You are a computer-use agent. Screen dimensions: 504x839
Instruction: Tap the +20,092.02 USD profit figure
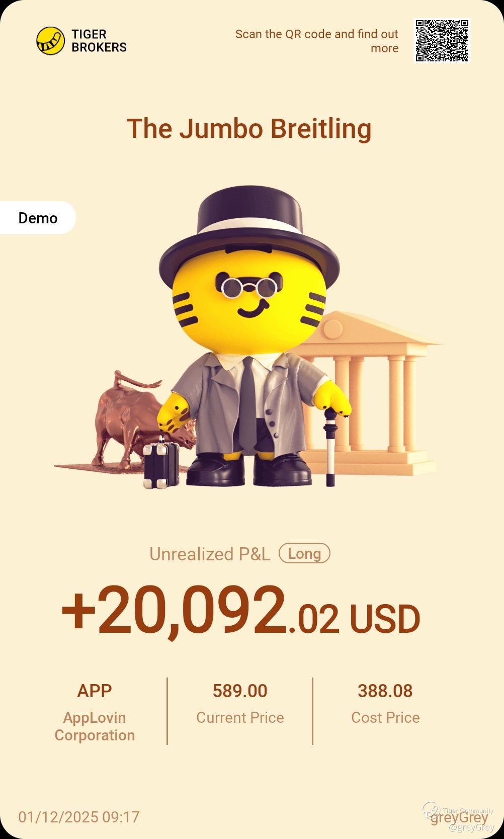tap(240, 610)
